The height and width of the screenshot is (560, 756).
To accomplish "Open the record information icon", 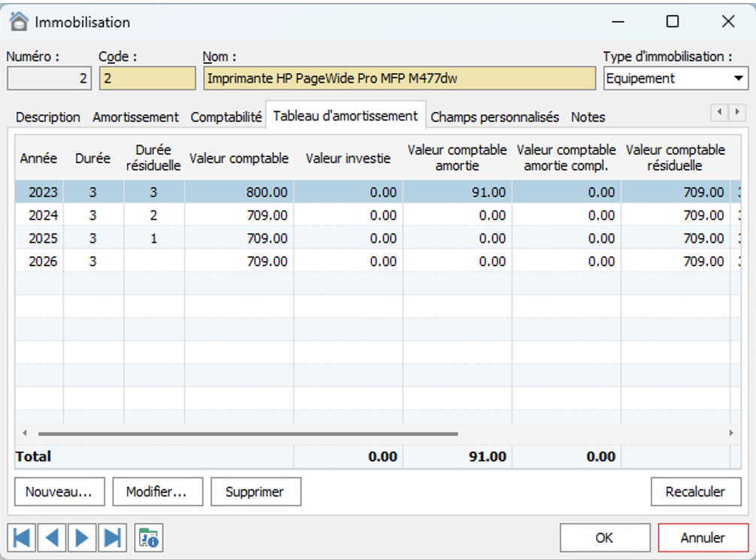I will (x=149, y=537).
